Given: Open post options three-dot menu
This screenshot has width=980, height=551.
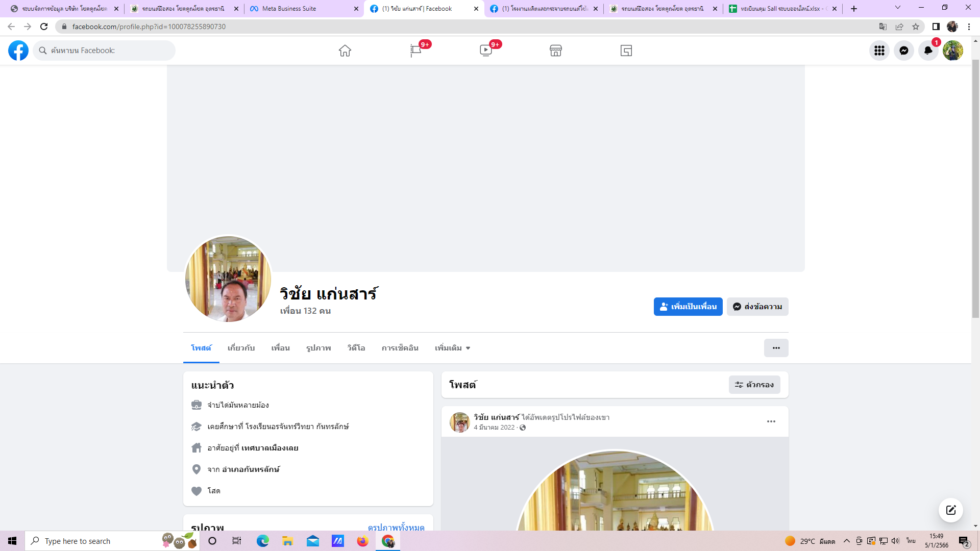Looking at the screenshot, I should coord(771,421).
